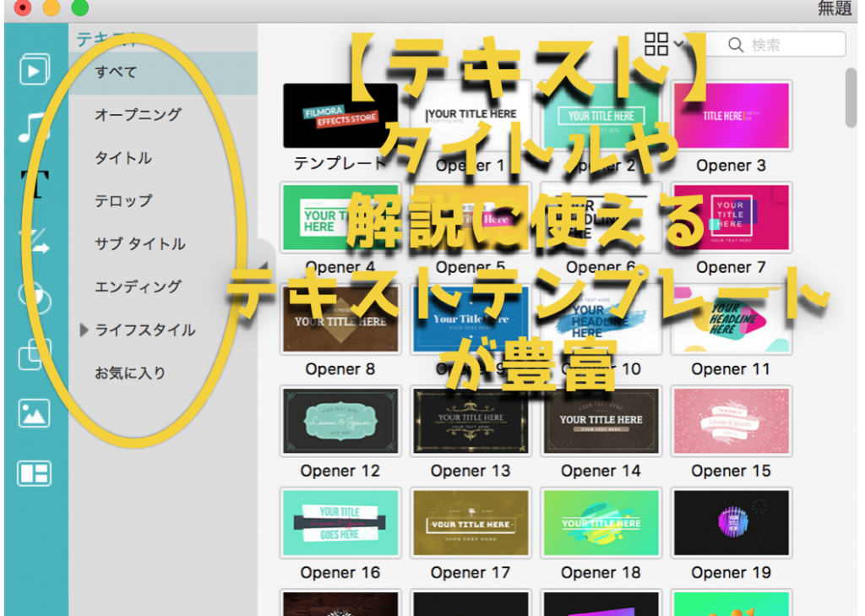Click the Opener 8 label text
The height and width of the screenshot is (616, 865).
340,369
